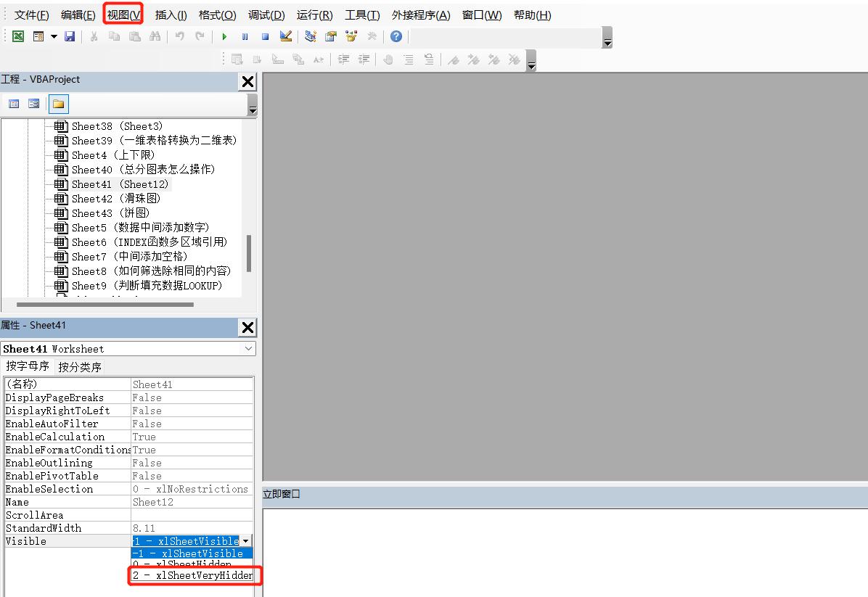Click the Complete Word icon
This screenshot has height=597, width=868.
click(x=319, y=59)
